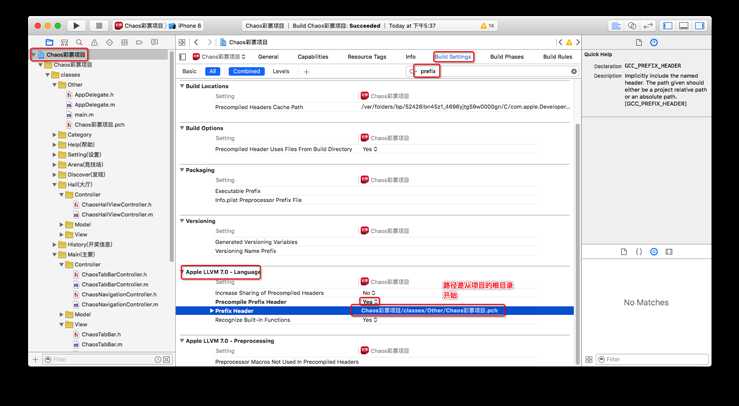Open the Build Rules tab
Image resolution: width=739 pixels, height=406 pixels.
(558, 57)
